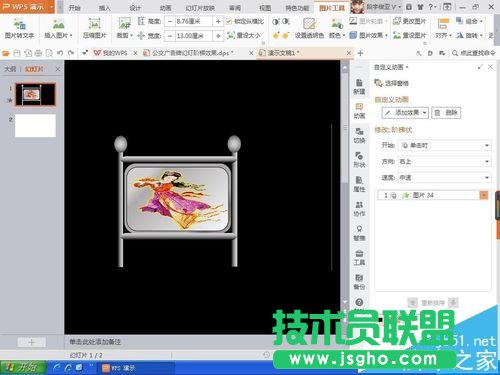Click the 点此查找命令 command search box

coord(474,53)
